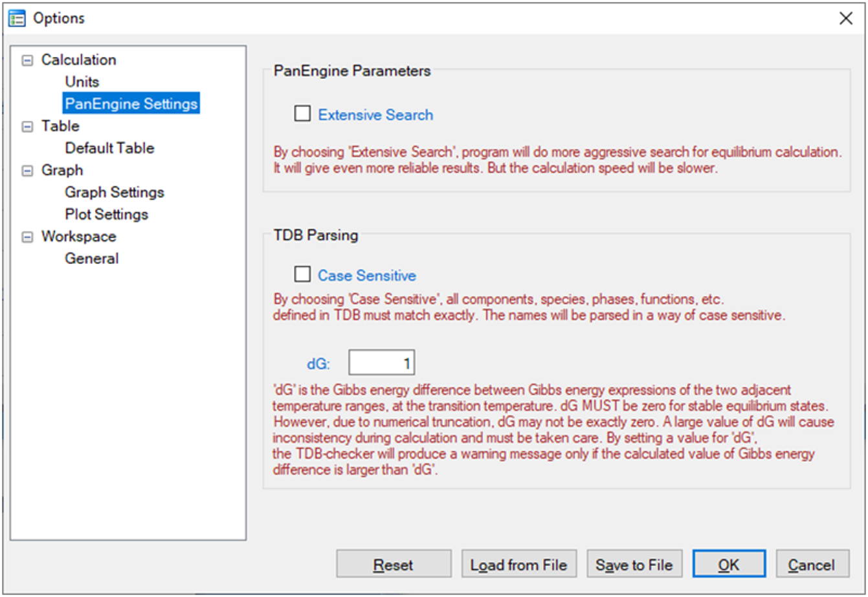This screenshot has width=868, height=597.
Task: Click Save to File button
Action: (x=634, y=565)
